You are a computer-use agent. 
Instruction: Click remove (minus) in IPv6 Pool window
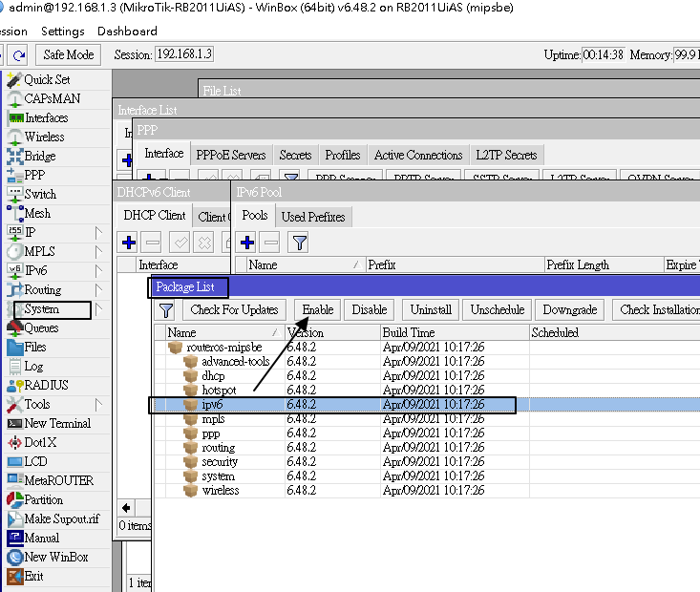point(271,243)
